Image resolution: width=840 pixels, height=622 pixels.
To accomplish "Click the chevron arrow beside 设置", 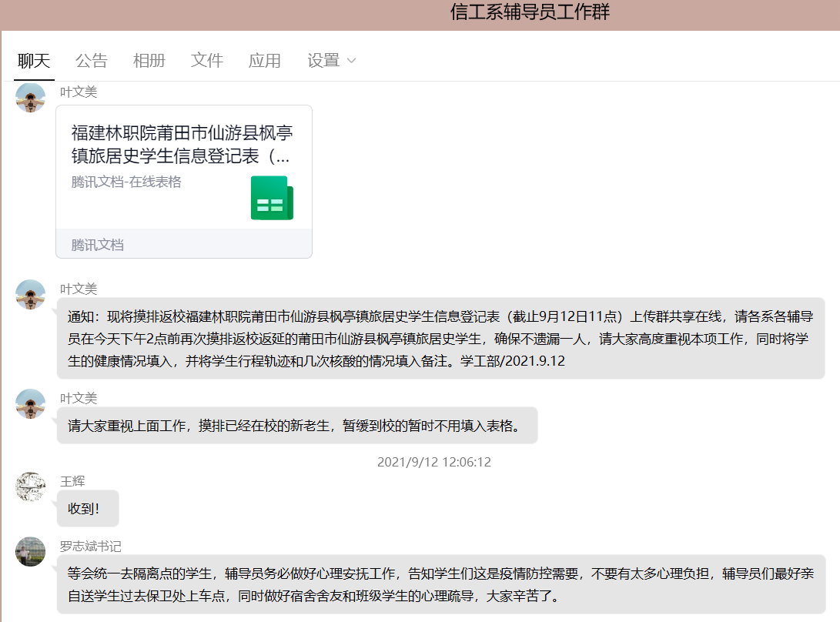I will [x=352, y=61].
